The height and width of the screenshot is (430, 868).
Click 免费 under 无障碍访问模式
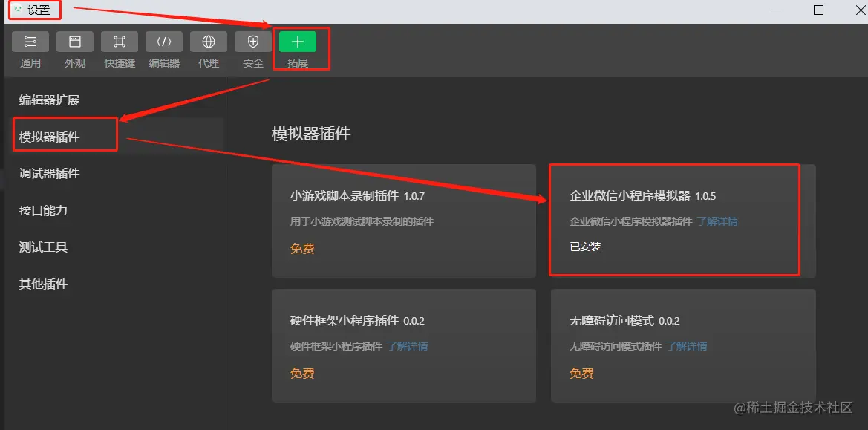point(582,373)
